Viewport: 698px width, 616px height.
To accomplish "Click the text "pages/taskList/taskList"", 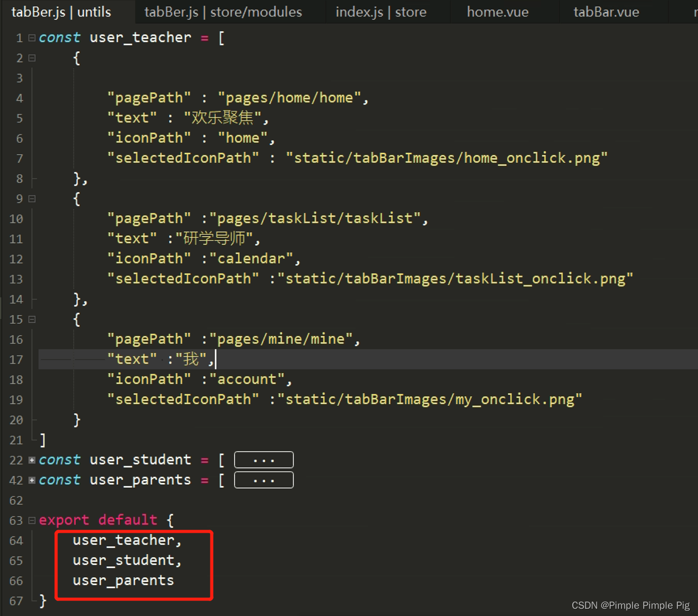I will pyautogui.click(x=315, y=218).
